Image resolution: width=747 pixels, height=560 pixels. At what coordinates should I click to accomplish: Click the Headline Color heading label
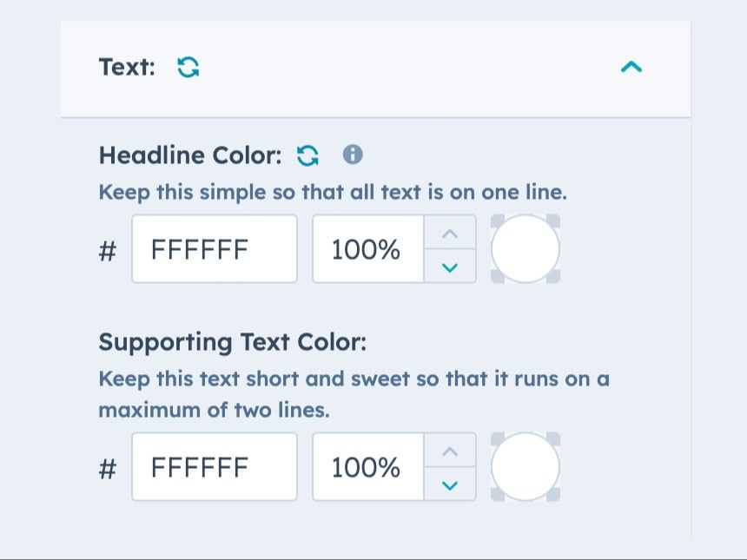coord(189,155)
